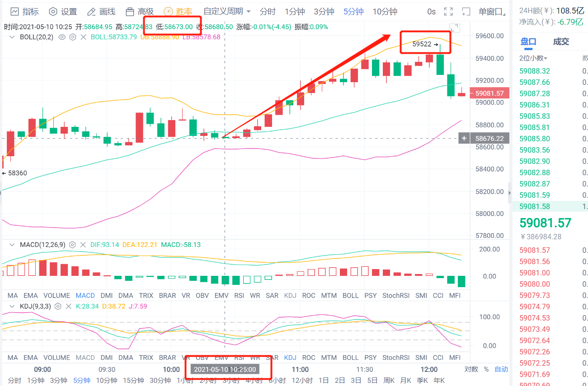Switch to the 周K weekly period
Image resolution: width=588 pixels, height=386 pixels.
(x=388, y=381)
